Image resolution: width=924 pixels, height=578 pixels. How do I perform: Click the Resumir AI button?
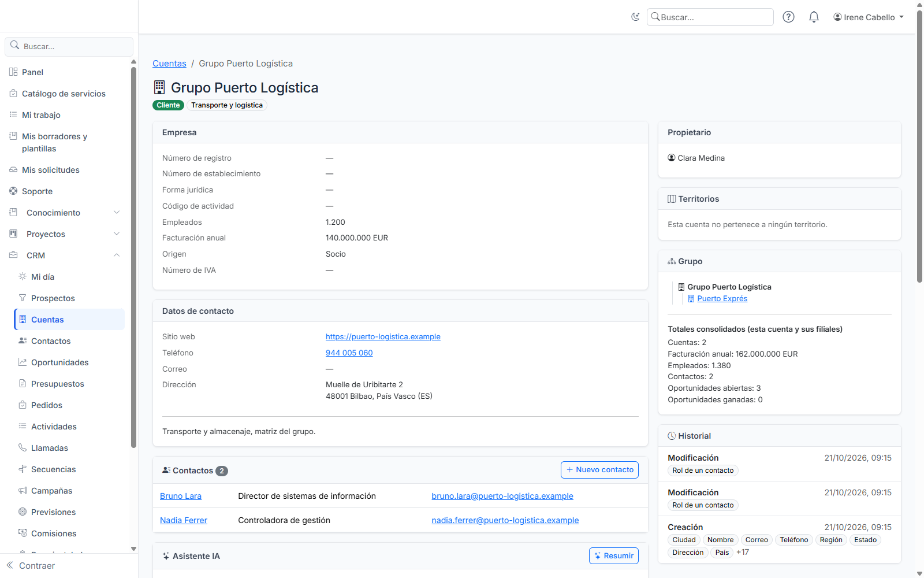click(x=614, y=556)
